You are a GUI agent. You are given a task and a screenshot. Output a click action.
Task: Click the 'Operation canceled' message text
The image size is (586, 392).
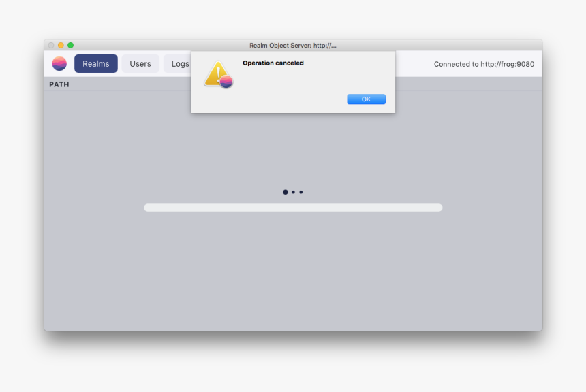(273, 63)
